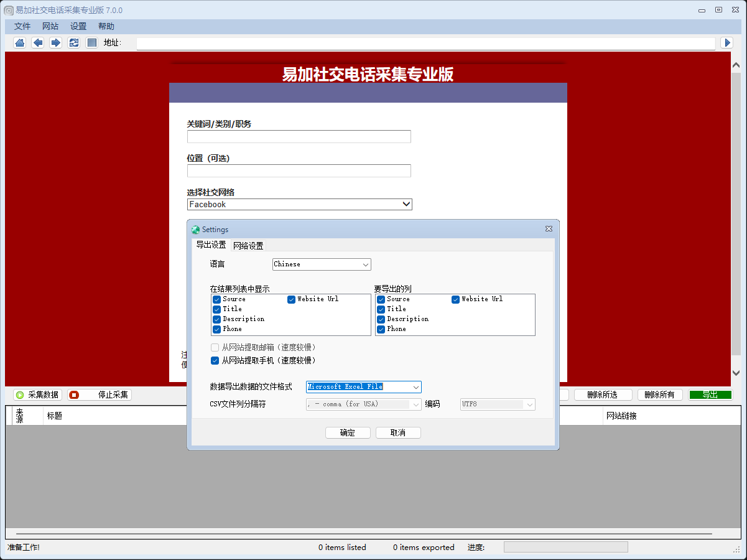Click the red stop icon for 停止采集
Screen dimensions: 747x560
[74, 394]
